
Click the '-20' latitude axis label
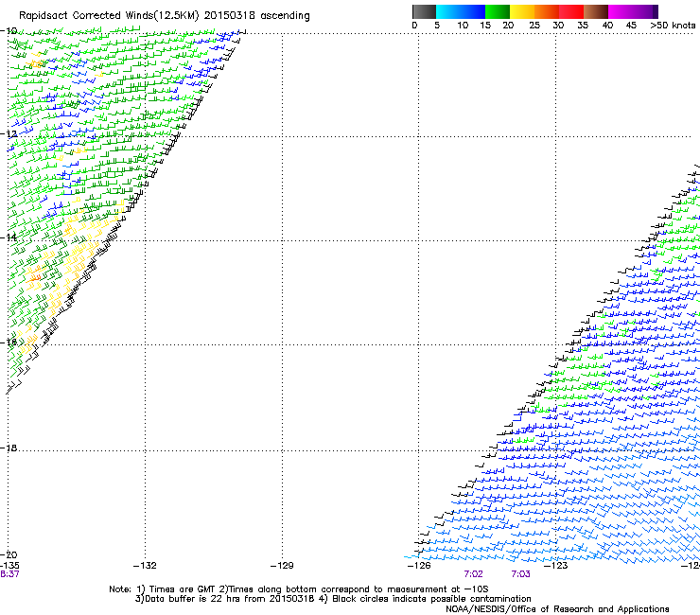tap(9, 554)
